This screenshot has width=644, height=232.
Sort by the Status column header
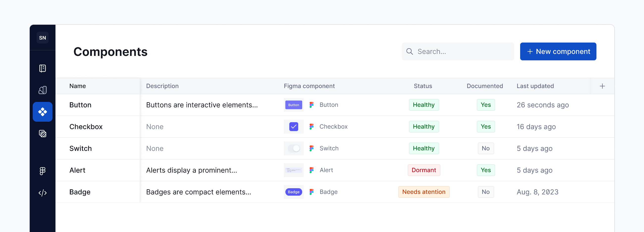click(x=423, y=86)
